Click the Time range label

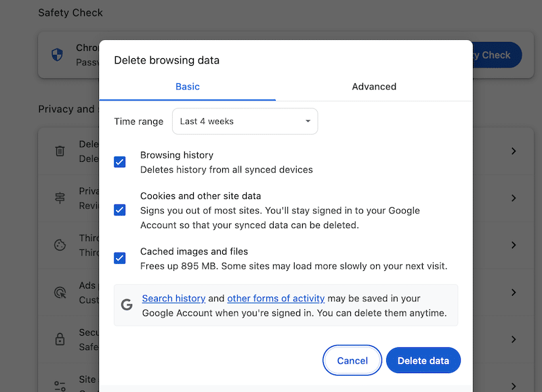coord(139,122)
